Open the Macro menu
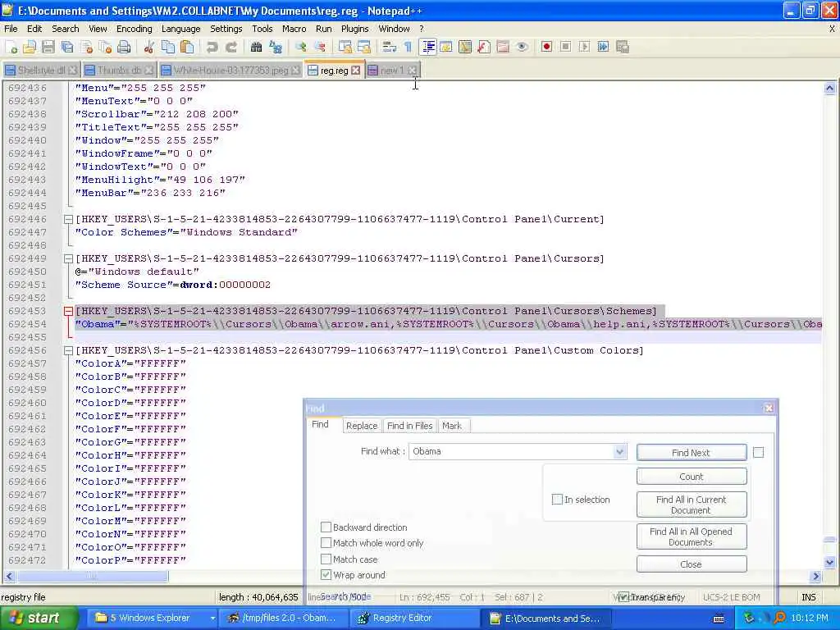Viewport: 840px width, 630px height. point(294,29)
